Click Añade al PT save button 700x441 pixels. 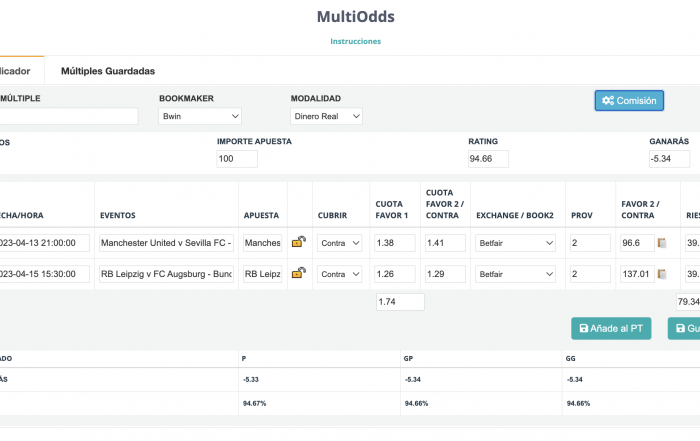[x=610, y=328]
